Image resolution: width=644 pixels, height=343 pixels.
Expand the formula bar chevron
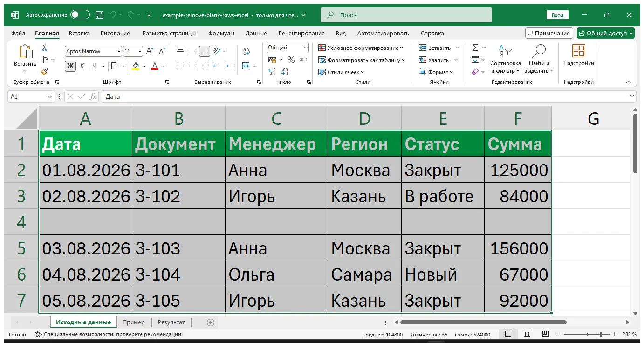632,96
